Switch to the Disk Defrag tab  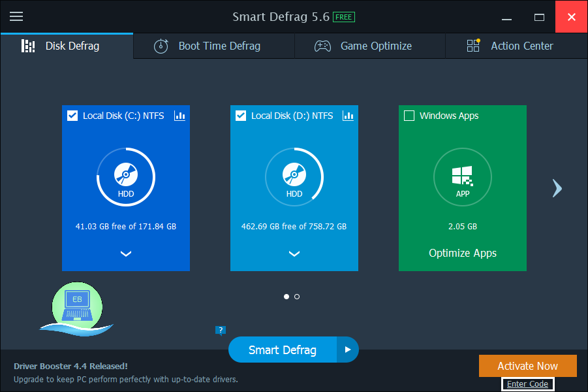click(67, 46)
